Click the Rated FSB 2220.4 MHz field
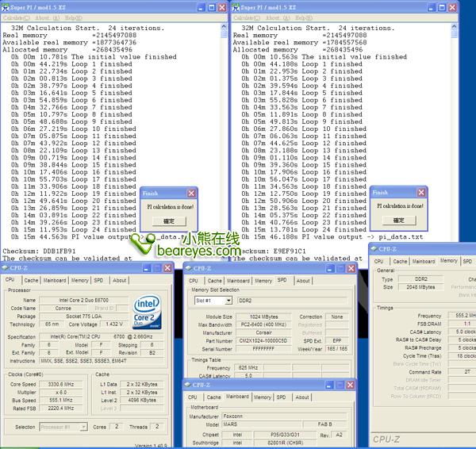Viewport: 476px width, 449px height. click(x=61, y=409)
